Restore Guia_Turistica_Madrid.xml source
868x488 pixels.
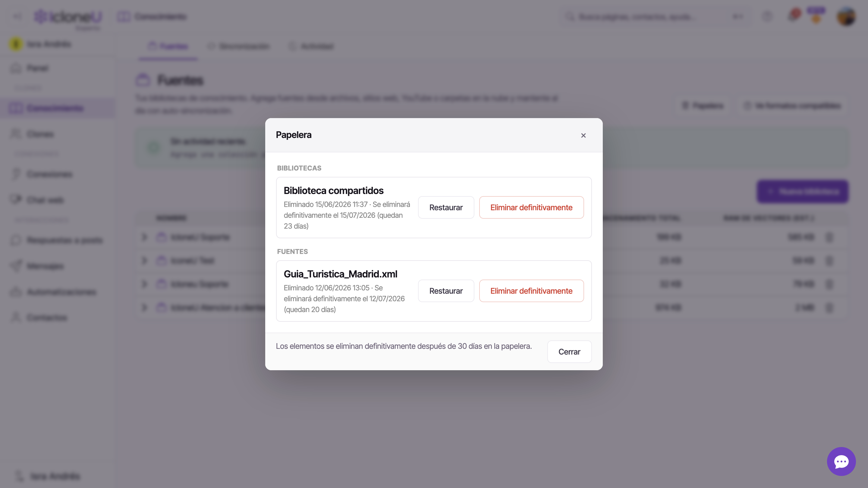pos(446,291)
